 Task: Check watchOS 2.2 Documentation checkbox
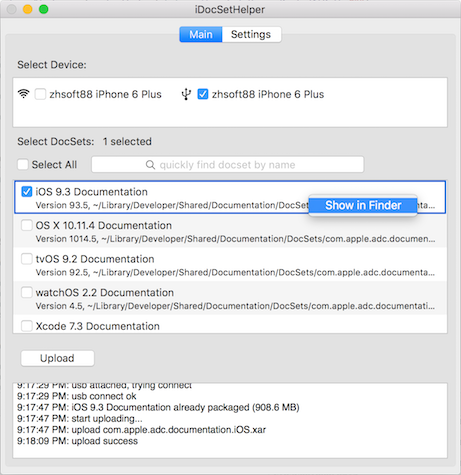click(27, 292)
